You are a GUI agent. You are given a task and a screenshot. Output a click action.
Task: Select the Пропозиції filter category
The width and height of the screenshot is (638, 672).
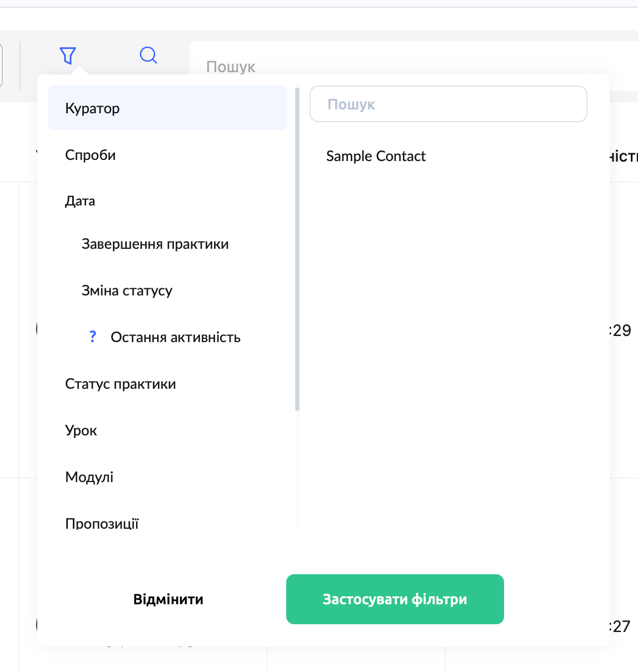(x=102, y=523)
